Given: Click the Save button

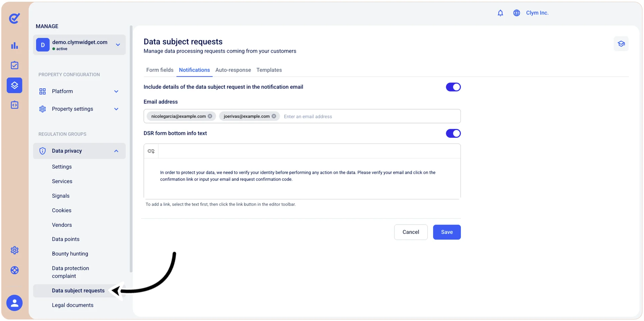Looking at the screenshot, I should click(x=447, y=232).
